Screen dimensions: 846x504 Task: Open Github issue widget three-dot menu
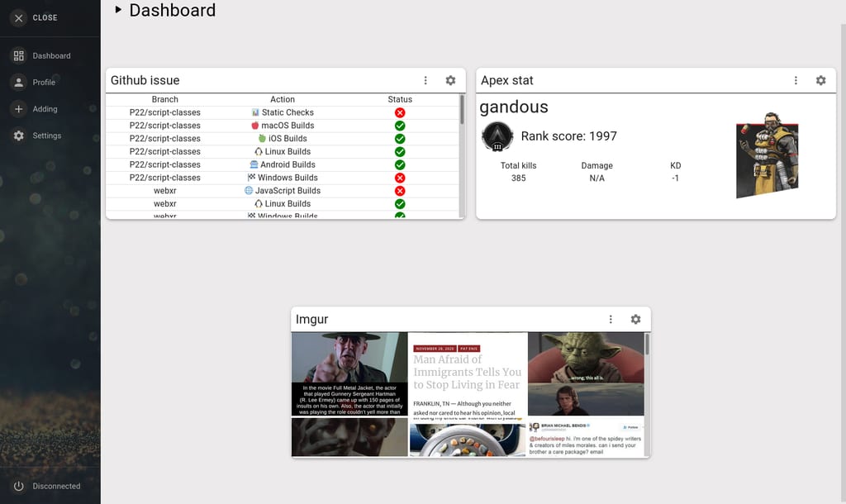point(425,80)
